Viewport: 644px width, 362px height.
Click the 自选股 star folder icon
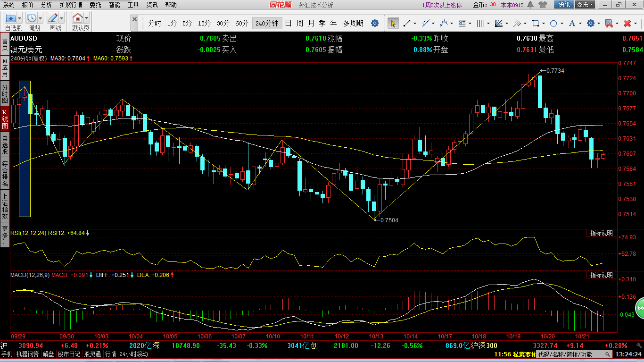tap(11, 18)
